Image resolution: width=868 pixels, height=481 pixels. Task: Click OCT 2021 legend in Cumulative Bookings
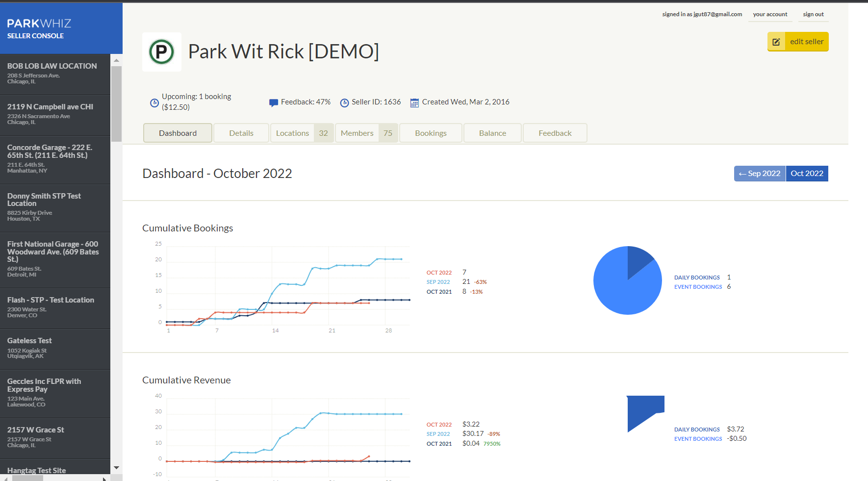(439, 292)
